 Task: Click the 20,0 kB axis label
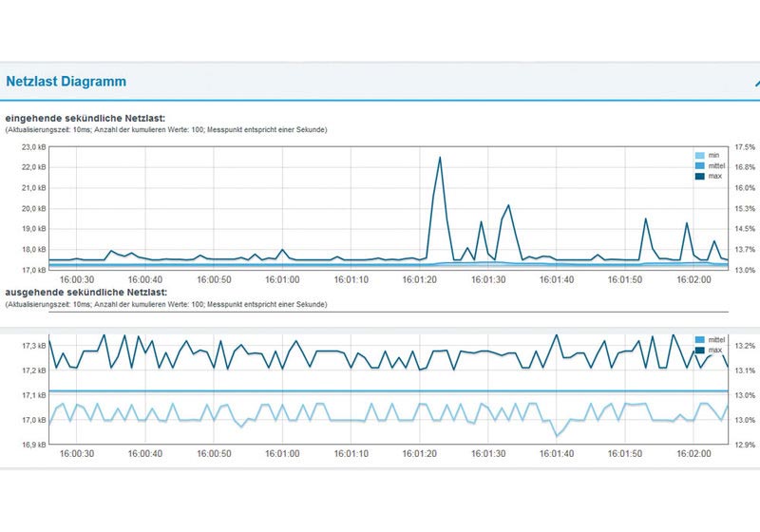pos(34,209)
